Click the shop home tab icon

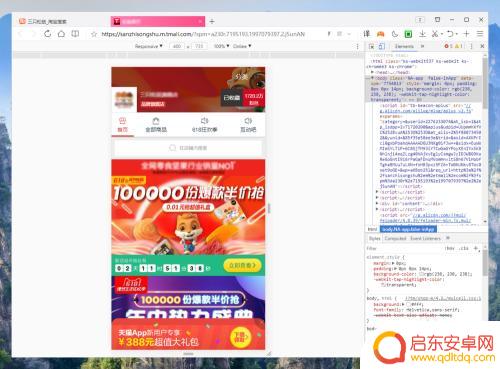click(x=123, y=125)
